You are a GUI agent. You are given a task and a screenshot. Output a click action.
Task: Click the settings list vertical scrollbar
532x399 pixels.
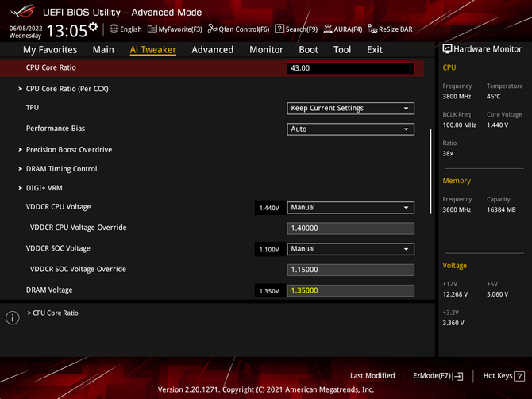(431, 171)
